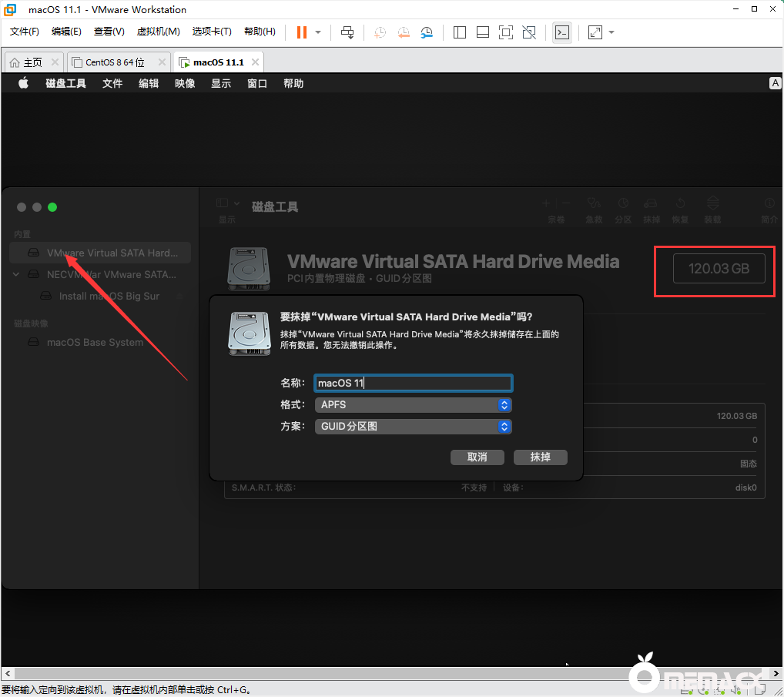This screenshot has height=697, width=784.
Task: Click the VMware pause virtual machine button
Action: [x=301, y=32]
